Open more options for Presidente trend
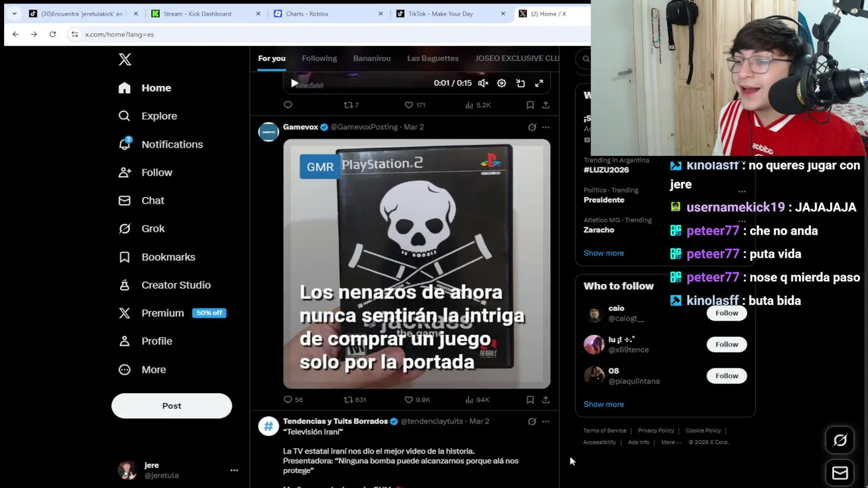868x488 pixels. pyautogui.click(x=742, y=192)
